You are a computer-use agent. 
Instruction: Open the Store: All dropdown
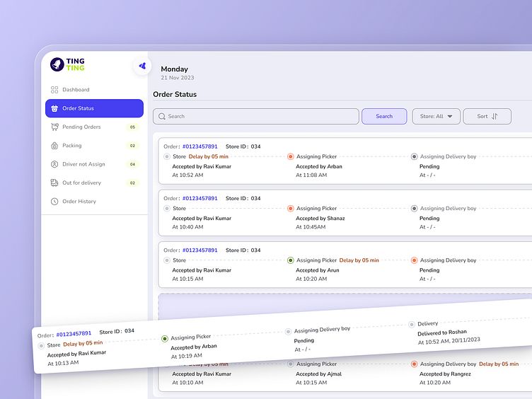tap(436, 117)
